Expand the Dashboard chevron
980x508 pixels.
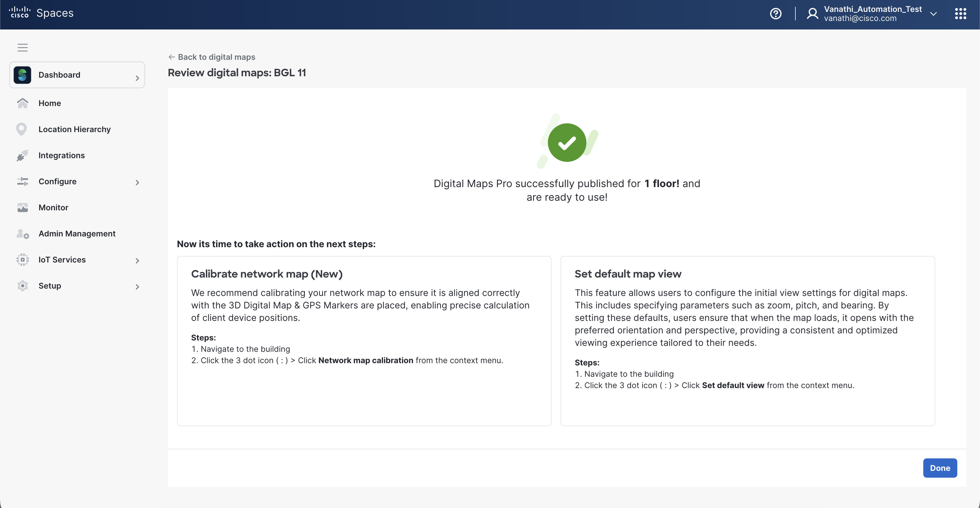click(137, 78)
